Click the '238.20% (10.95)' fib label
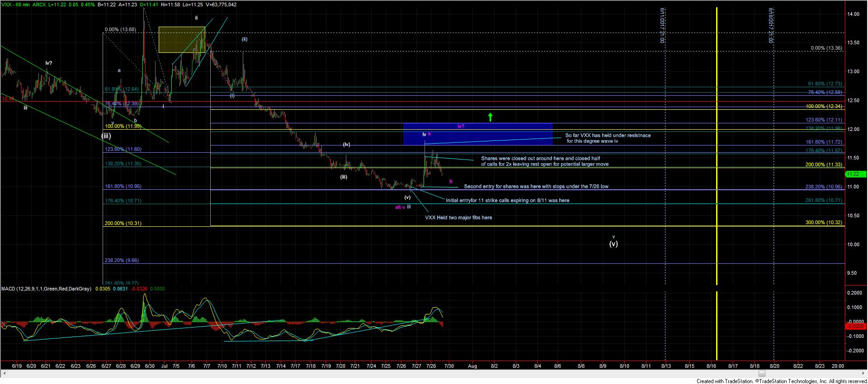The height and width of the screenshot is (384, 868). point(824,186)
